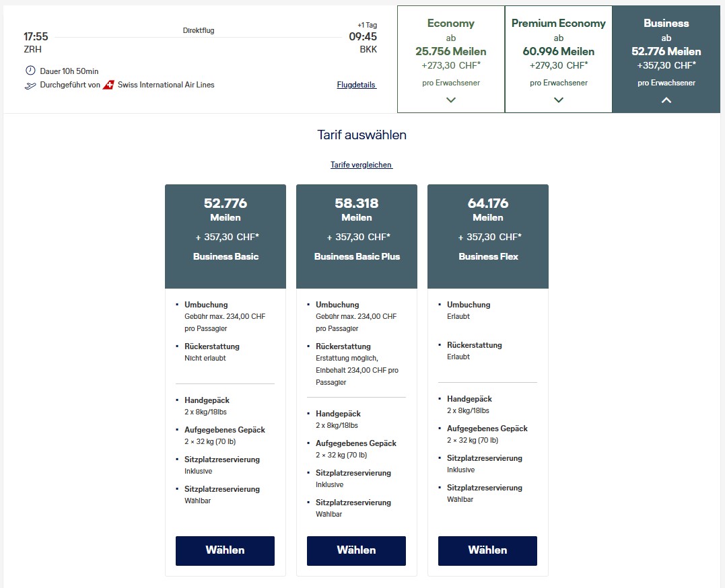Open the Tarife vergleichen link

[361, 165]
